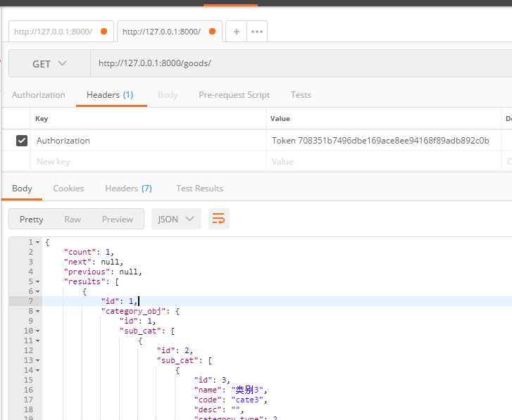512x420 pixels.
Task: Open the request Body tab
Action: pyautogui.click(x=168, y=95)
